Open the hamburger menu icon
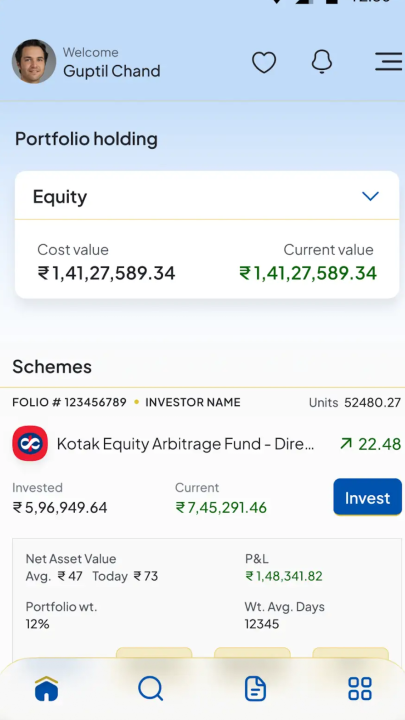Viewport: 405px width, 720px height. (389, 62)
